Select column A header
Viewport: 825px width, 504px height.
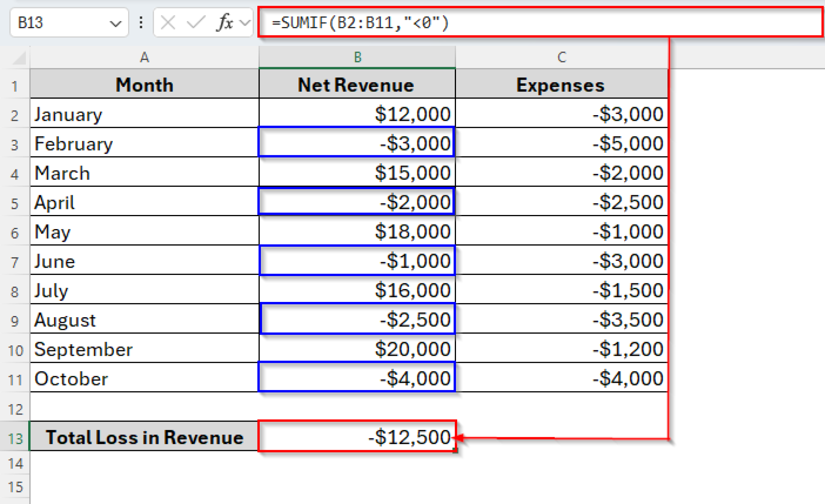[x=144, y=57]
